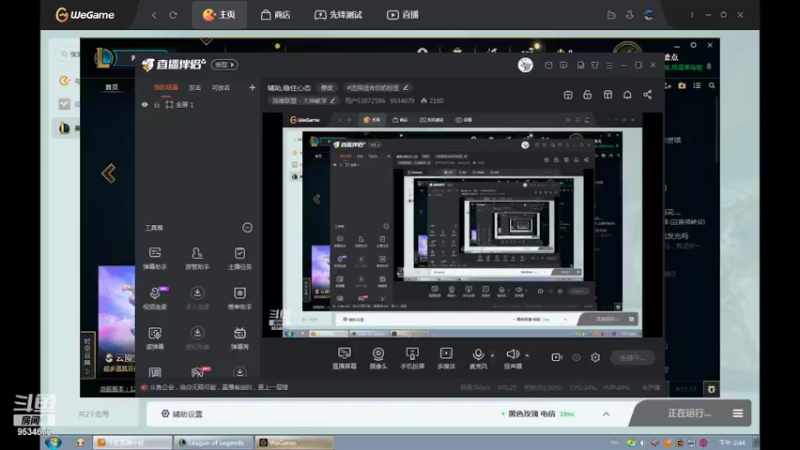800x450 pixels.
Task: Toggle the 横屏 orientation pill beside the logo
Action: [x=224, y=65]
